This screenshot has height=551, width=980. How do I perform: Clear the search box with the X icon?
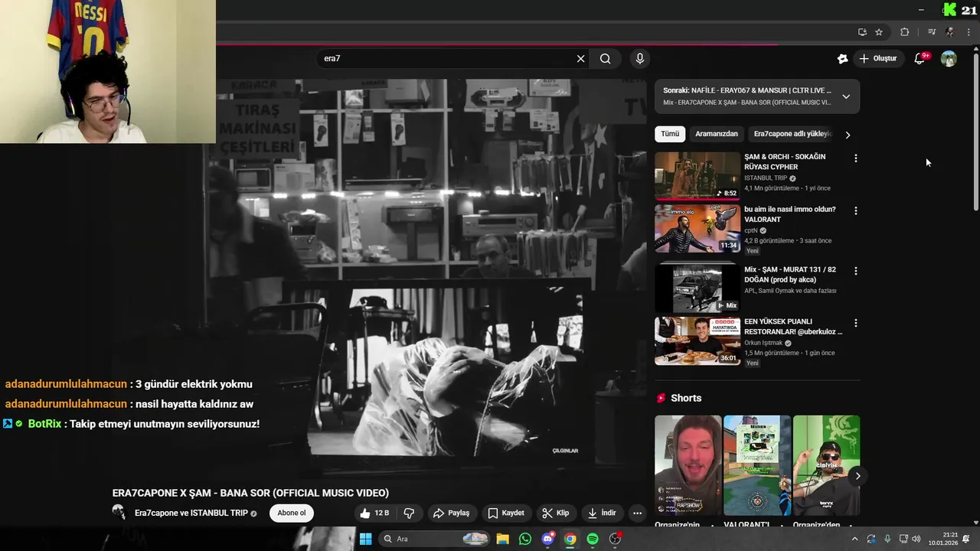580,59
